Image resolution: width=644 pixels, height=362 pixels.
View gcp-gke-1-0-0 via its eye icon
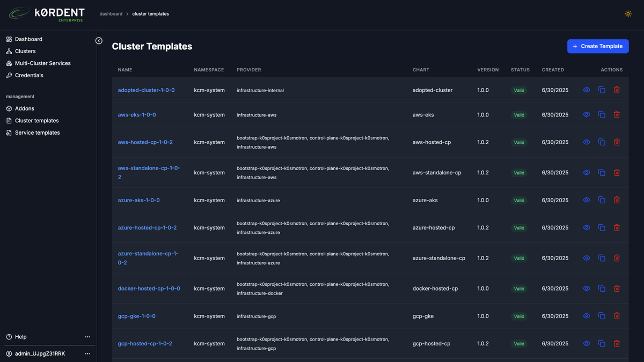[x=587, y=316]
